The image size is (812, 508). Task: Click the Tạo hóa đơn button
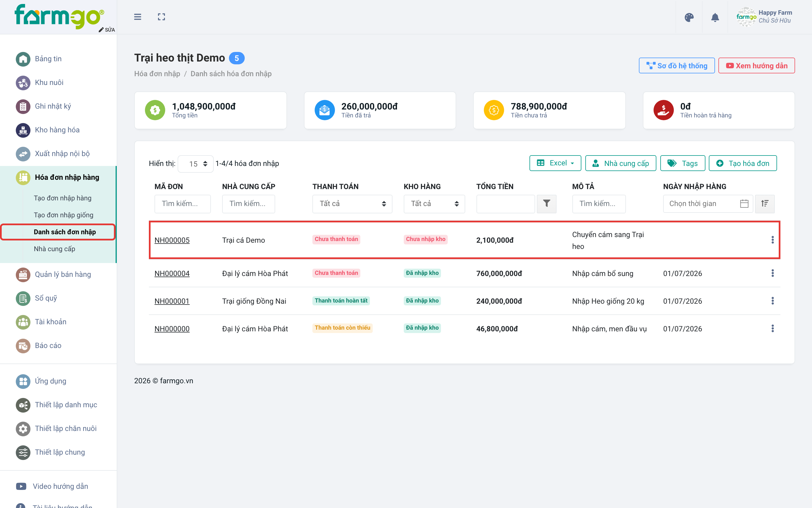(x=743, y=163)
